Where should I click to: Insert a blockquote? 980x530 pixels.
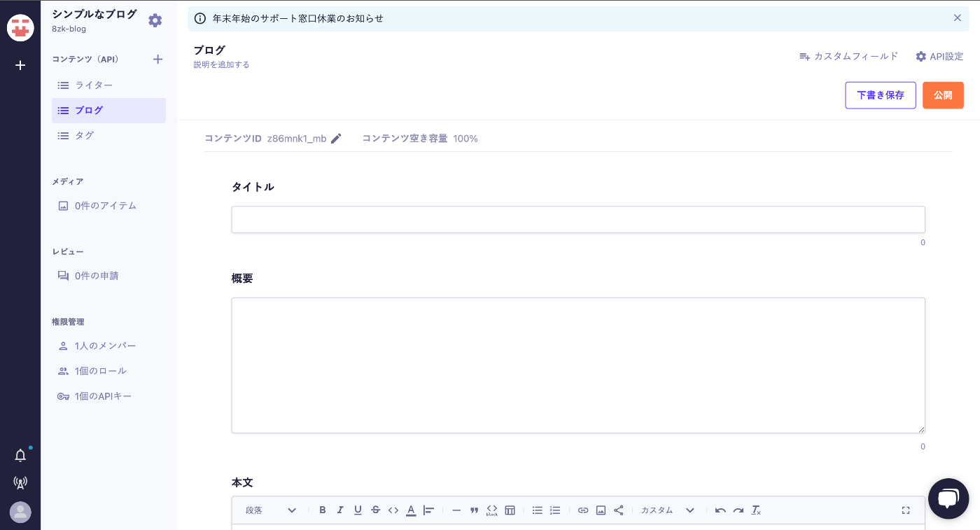point(474,510)
